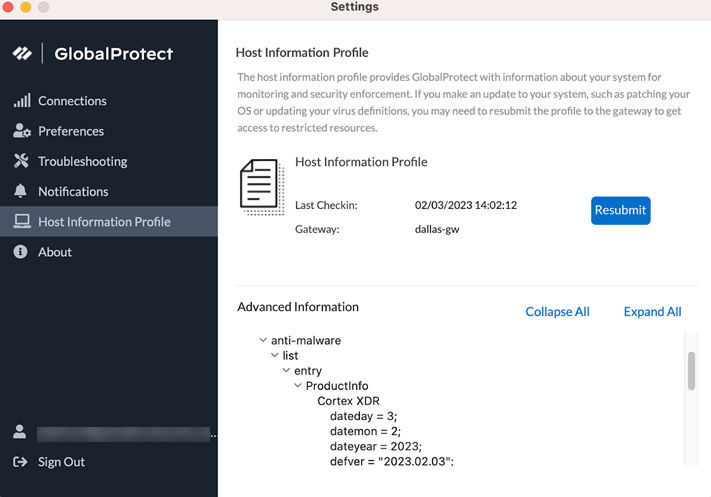Collapse the ProductInfo tree node
711x497 pixels.
coord(297,386)
